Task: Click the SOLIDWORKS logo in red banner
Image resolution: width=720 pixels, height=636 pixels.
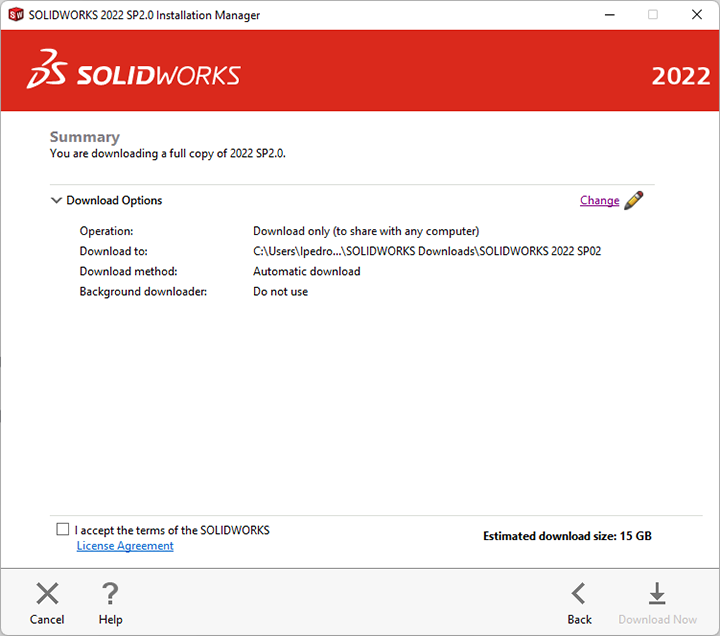Action: (134, 70)
